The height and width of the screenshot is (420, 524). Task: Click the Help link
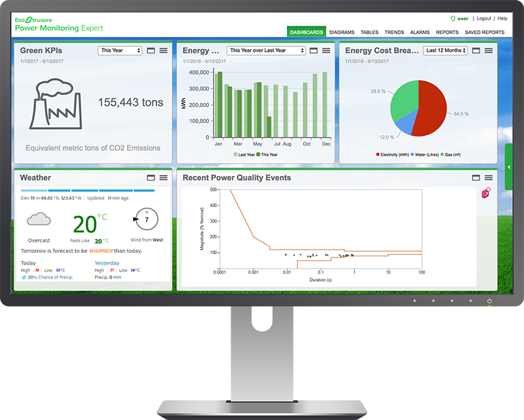(x=502, y=18)
